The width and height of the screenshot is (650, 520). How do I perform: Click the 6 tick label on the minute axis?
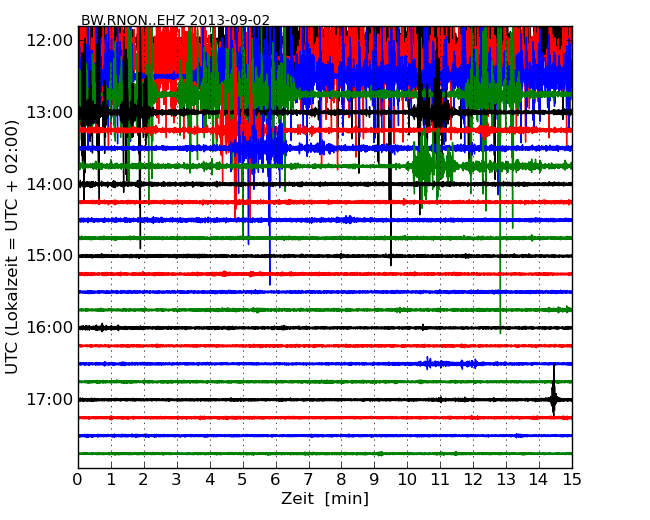276,480
